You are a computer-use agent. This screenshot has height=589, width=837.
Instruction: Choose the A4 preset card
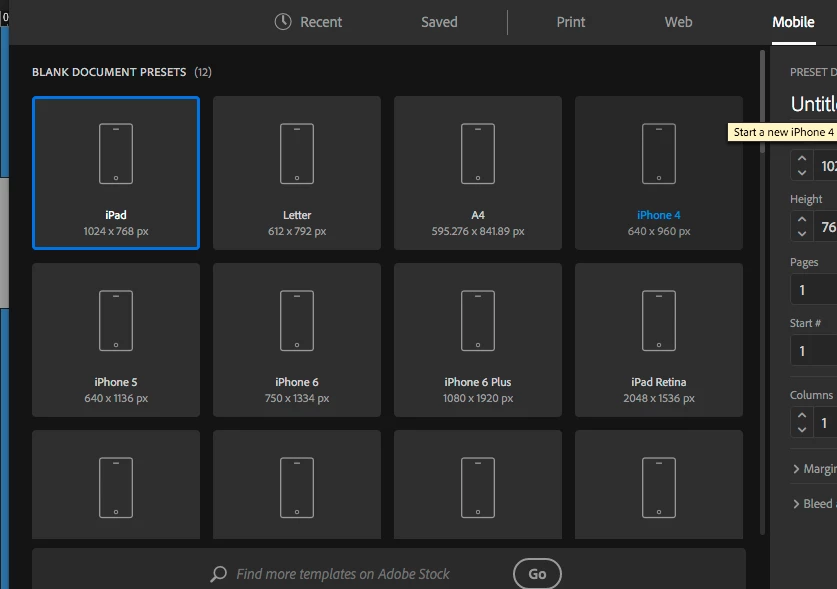coord(478,173)
